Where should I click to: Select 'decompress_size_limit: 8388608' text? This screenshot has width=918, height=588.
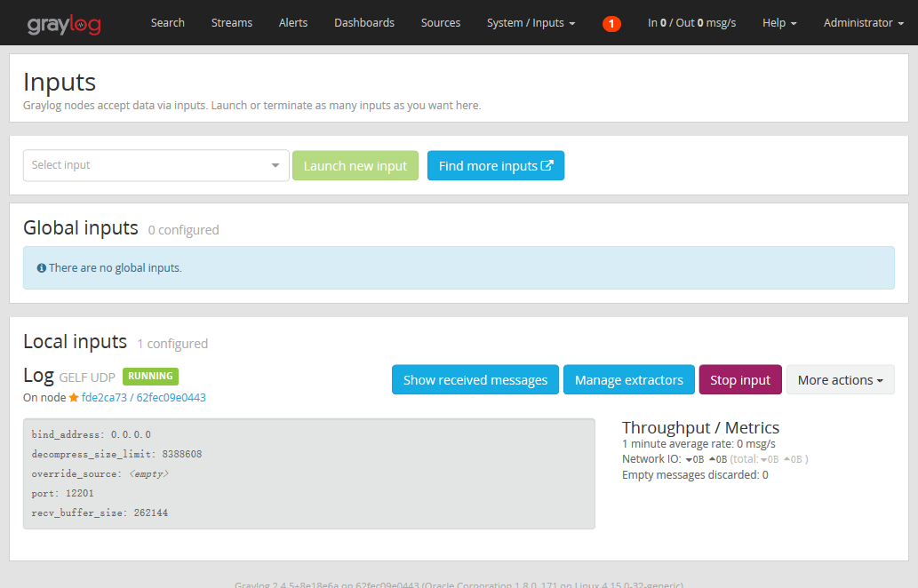click(x=116, y=454)
